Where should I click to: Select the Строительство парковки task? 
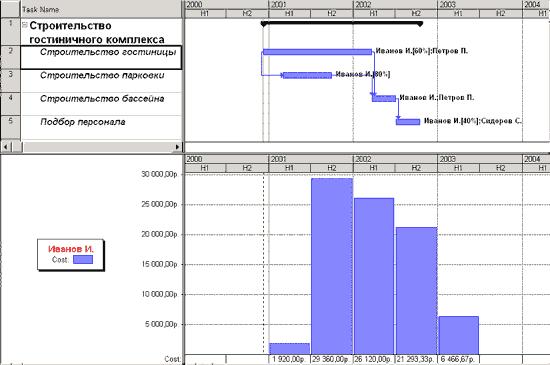(x=101, y=81)
